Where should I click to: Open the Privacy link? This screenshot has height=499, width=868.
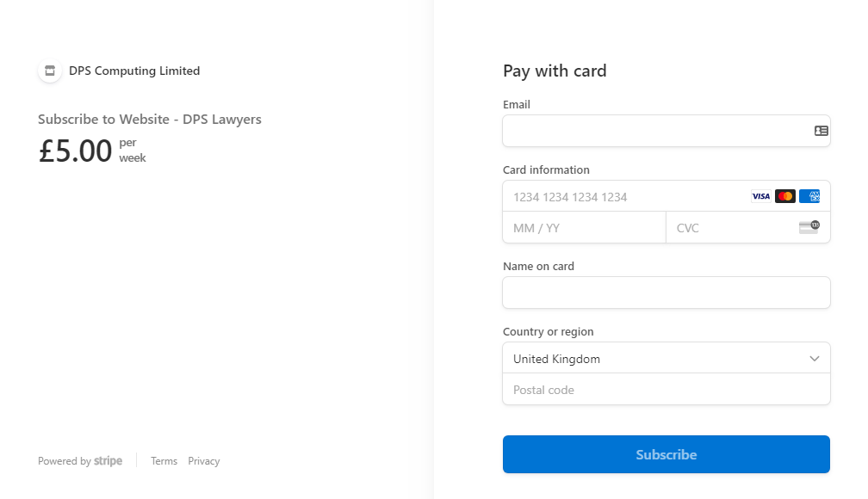[204, 461]
